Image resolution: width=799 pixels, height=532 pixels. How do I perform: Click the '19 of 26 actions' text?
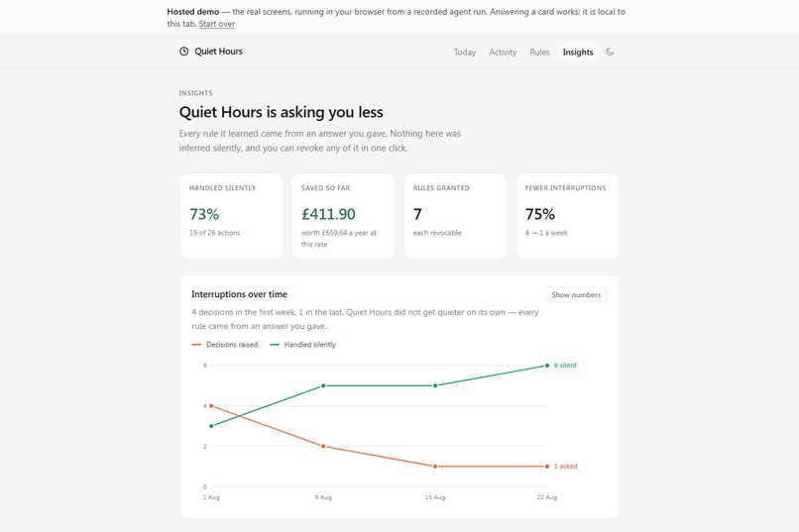(x=214, y=233)
